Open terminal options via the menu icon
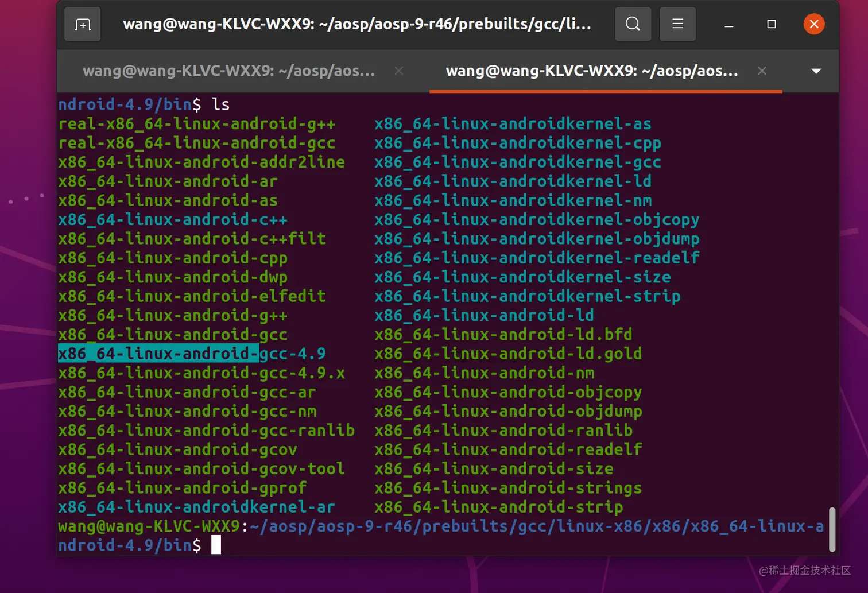 tap(677, 24)
